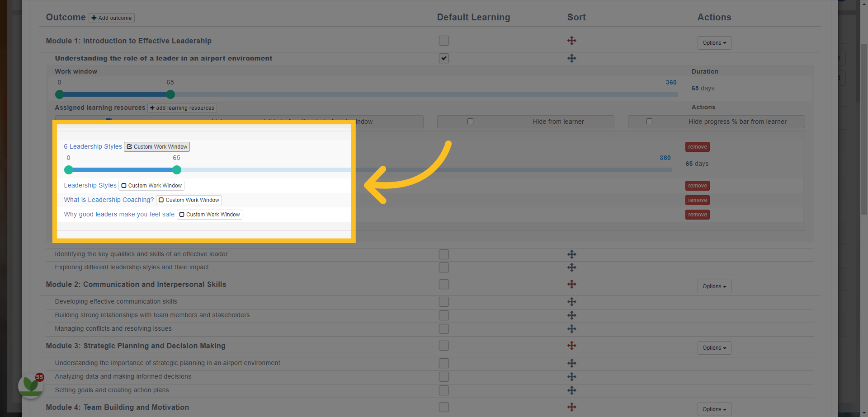
Task: Check the Hide from learner checkbox
Action: [470, 122]
